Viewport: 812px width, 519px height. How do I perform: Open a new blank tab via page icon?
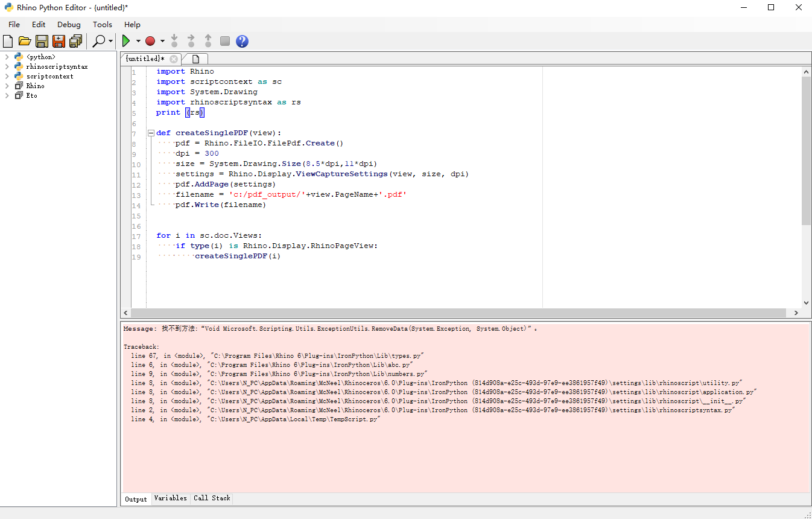point(195,59)
